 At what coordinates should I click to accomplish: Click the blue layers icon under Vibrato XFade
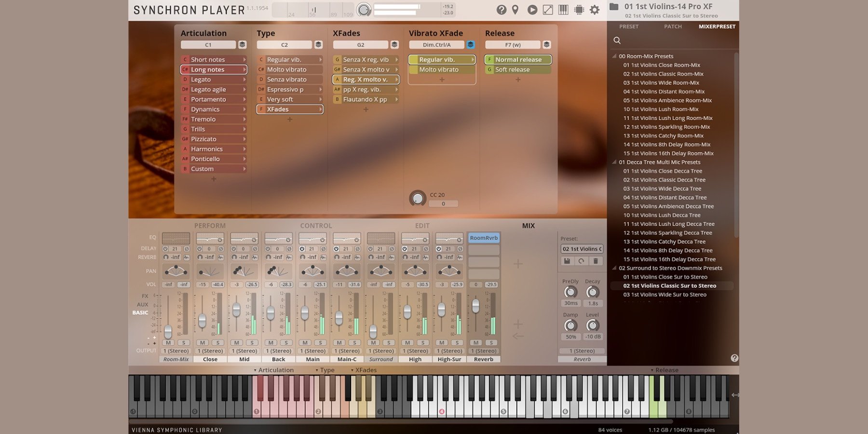pos(471,45)
